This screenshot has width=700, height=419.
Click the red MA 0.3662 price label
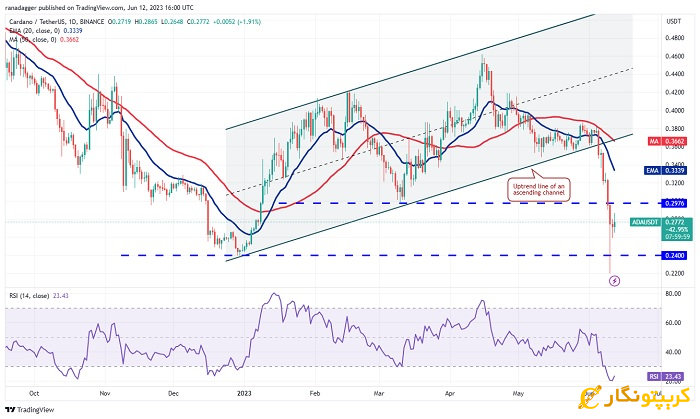pyautogui.click(x=667, y=141)
